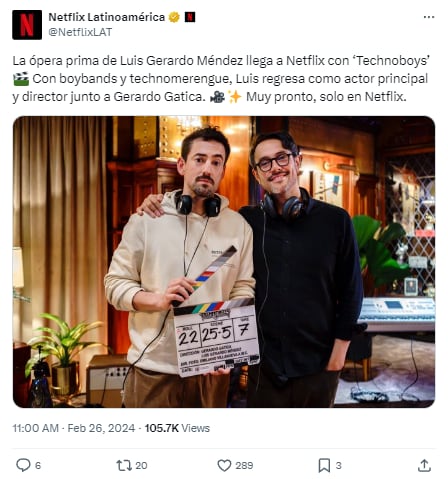This screenshot has height=479, width=448.
Task: Click the like count 289
Action: (x=244, y=465)
